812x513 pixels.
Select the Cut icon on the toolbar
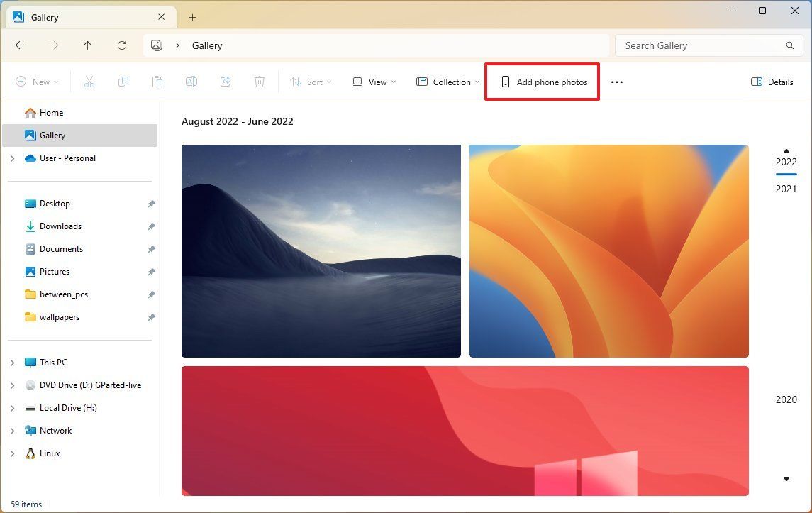pos(89,82)
